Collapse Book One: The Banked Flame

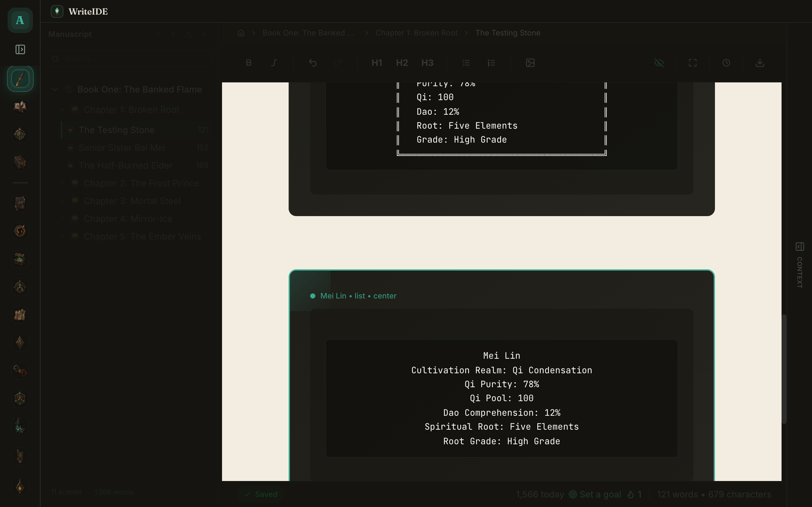(x=55, y=90)
